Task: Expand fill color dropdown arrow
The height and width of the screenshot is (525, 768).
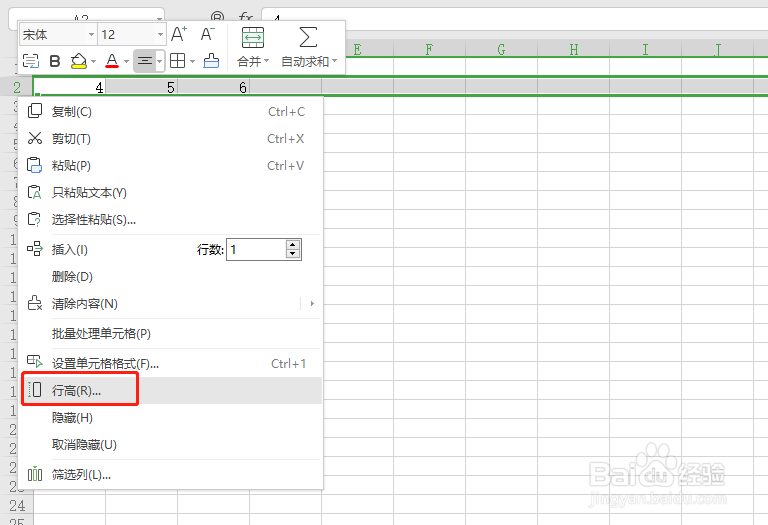Action: click(93, 62)
